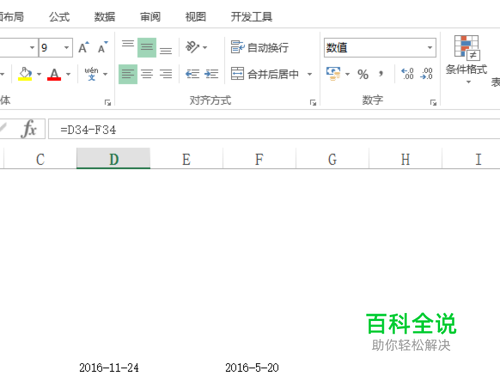The height and width of the screenshot is (384, 500).
Task: Open the 开发工具 tab
Action: (251, 17)
